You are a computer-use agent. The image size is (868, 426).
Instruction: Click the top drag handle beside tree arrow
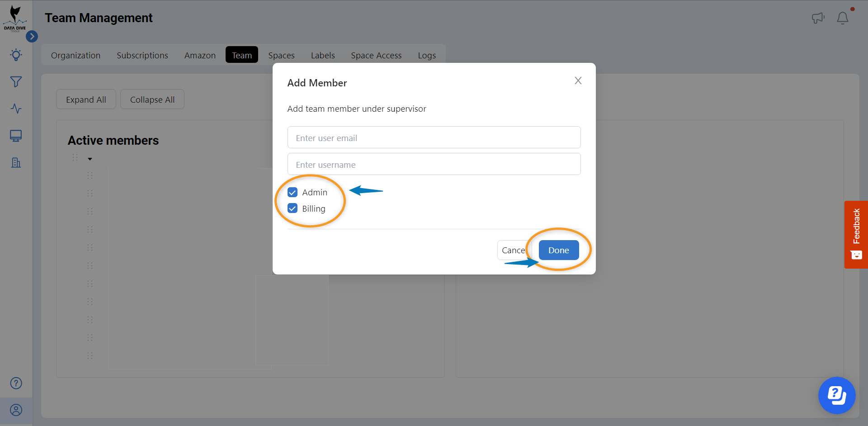tap(75, 157)
